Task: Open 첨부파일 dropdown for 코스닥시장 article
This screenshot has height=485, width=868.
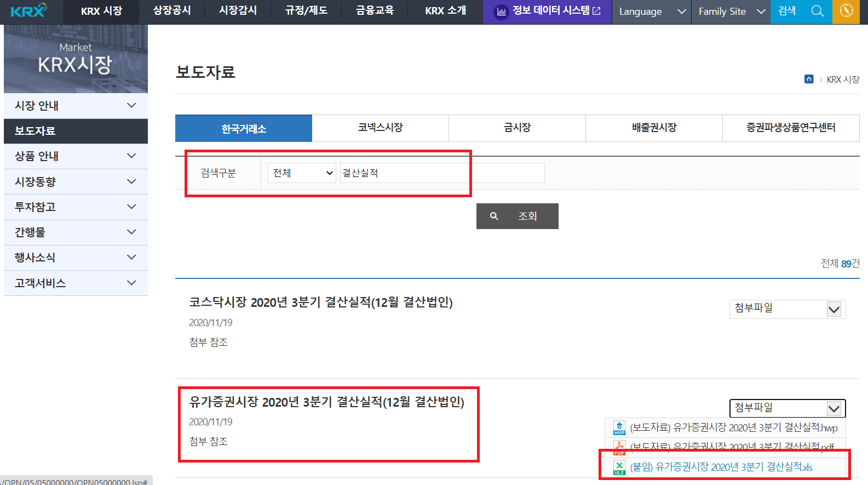Action: click(x=787, y=309)
